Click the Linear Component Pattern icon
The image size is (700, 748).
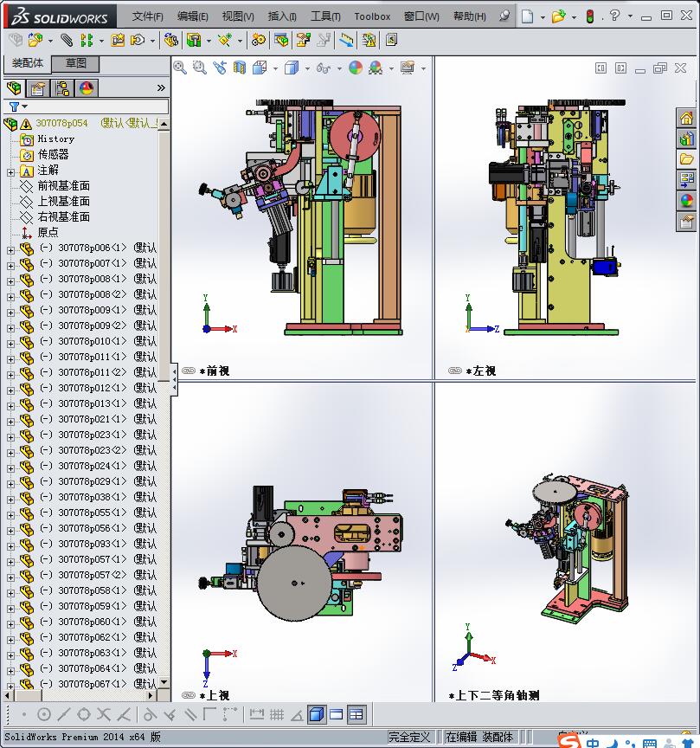(87, 40)
